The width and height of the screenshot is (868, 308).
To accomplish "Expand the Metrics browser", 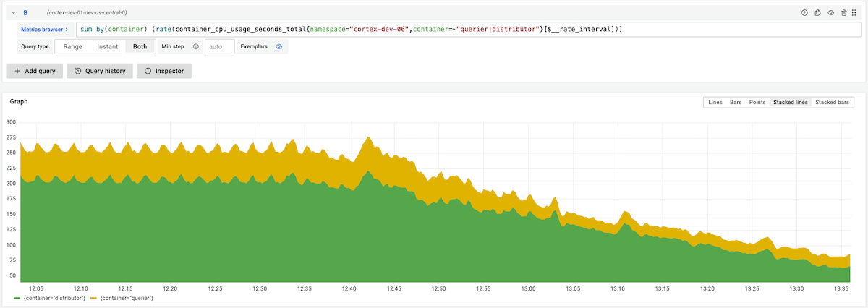I will click(45, 30).
